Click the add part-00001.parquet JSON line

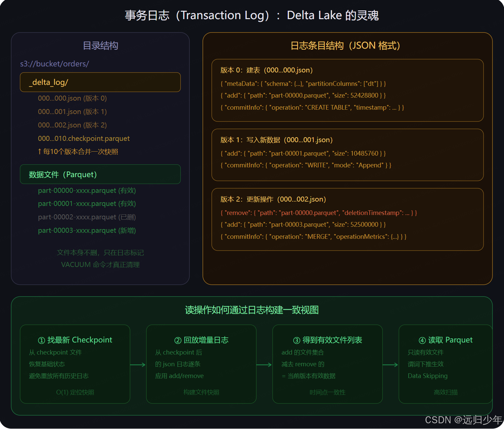[303, 154]
